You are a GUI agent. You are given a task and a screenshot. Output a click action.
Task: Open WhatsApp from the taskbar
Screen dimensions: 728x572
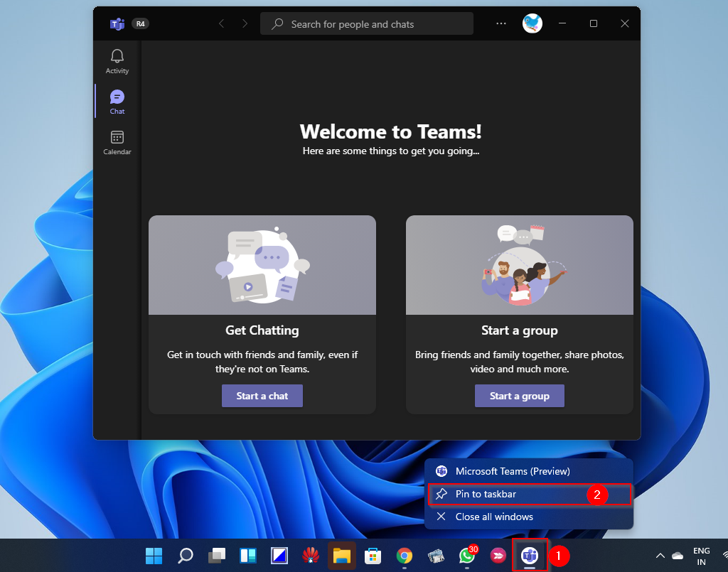click(467, 556)
